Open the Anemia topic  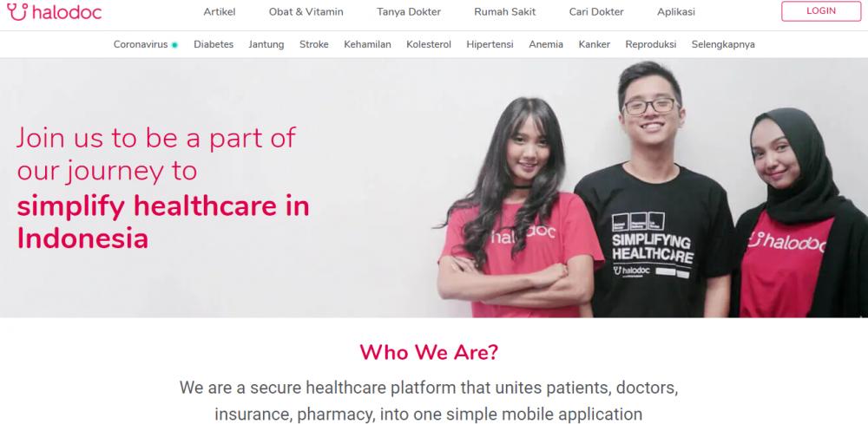tap(546, 44)
